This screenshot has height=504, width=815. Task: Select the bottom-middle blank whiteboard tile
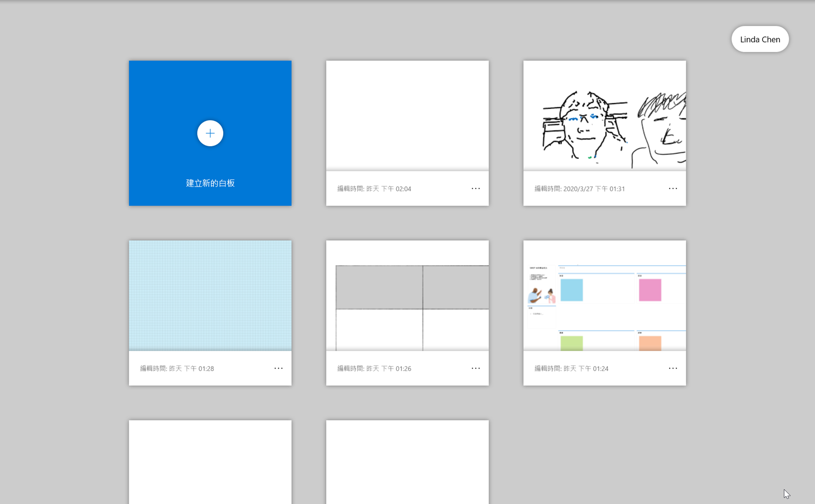coord(407,462)
